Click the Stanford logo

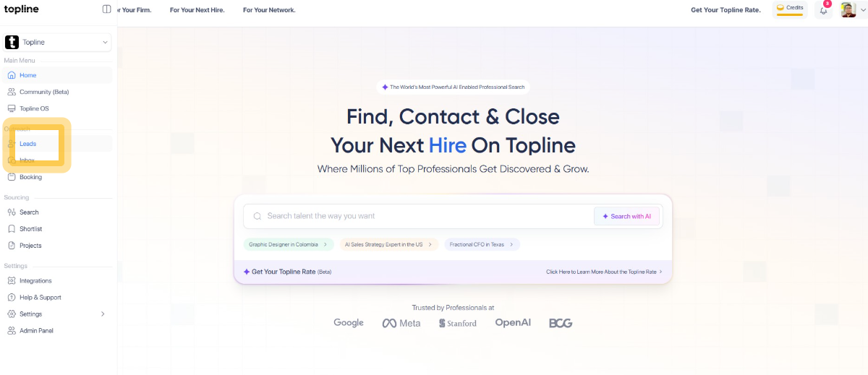[x=458, y=323]
